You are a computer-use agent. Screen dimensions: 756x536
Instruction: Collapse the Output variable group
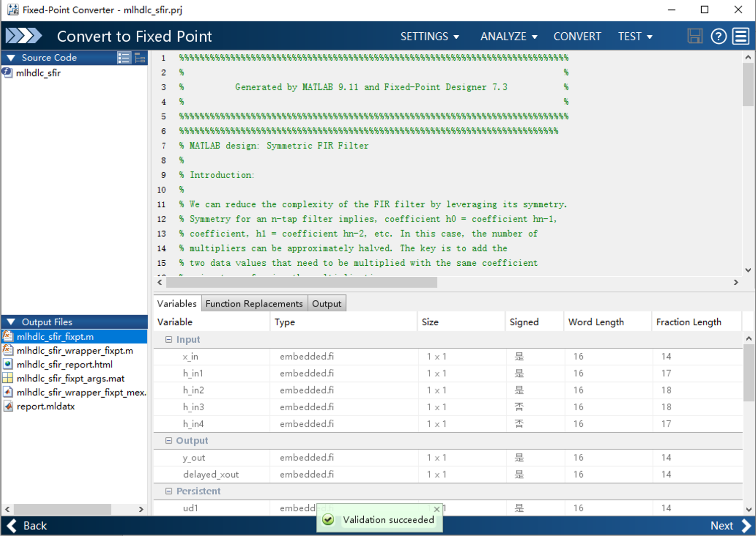pyautogui.click(x=169, y=440)
